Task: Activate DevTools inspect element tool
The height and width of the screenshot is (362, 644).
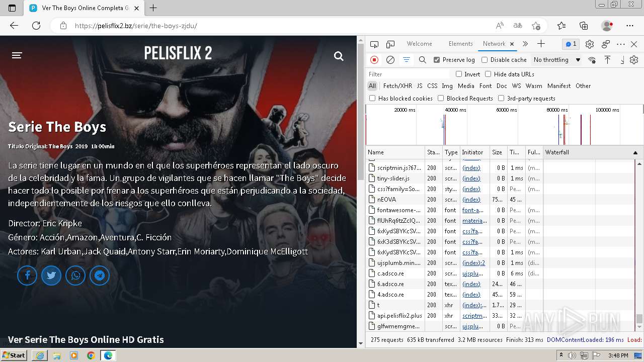Action: click(x=374, y=44)
